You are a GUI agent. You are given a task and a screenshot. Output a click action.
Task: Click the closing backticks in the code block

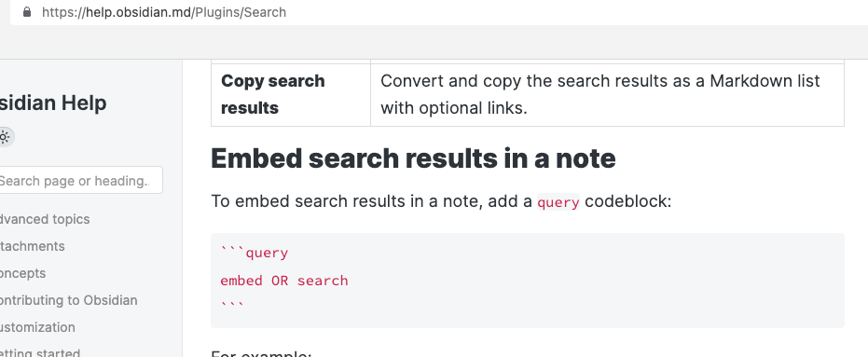[x=232, y=304]
